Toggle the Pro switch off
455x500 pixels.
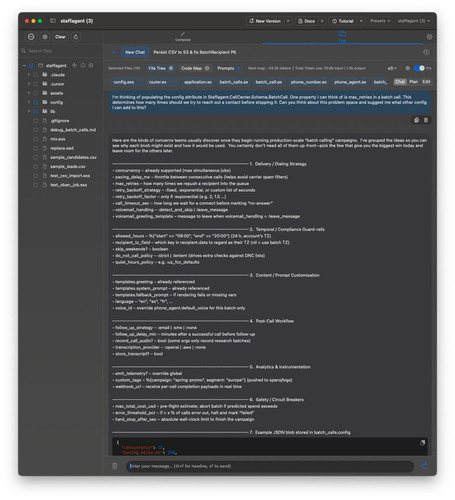419,68
